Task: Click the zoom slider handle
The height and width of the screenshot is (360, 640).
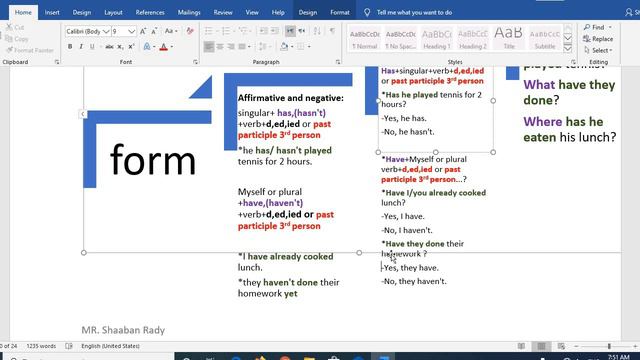Action: pos(609,346)
